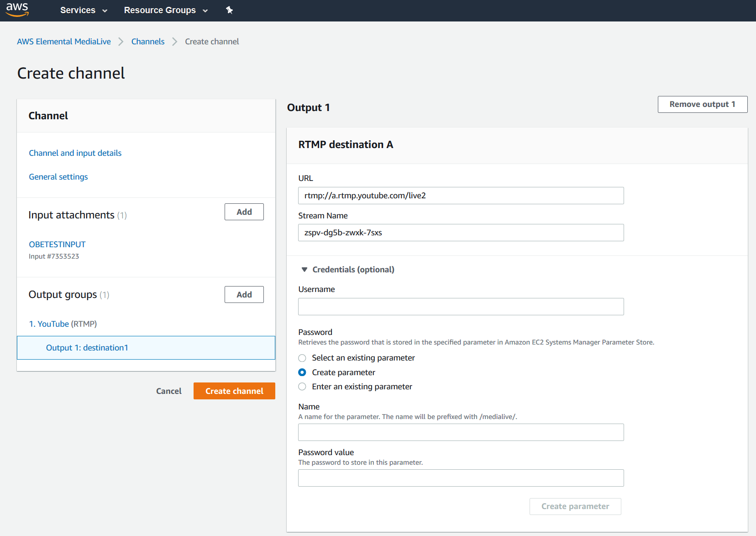Click the 'Output 1' heading
This screenshot has height=536, width=756.
[x=309, y=107]
